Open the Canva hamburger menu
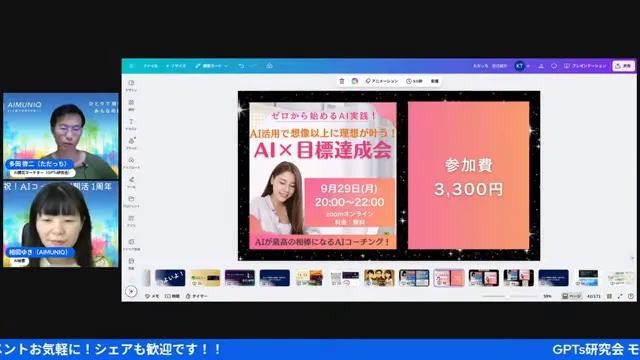The height and width of the screenshot is (360, 640). 131,66
